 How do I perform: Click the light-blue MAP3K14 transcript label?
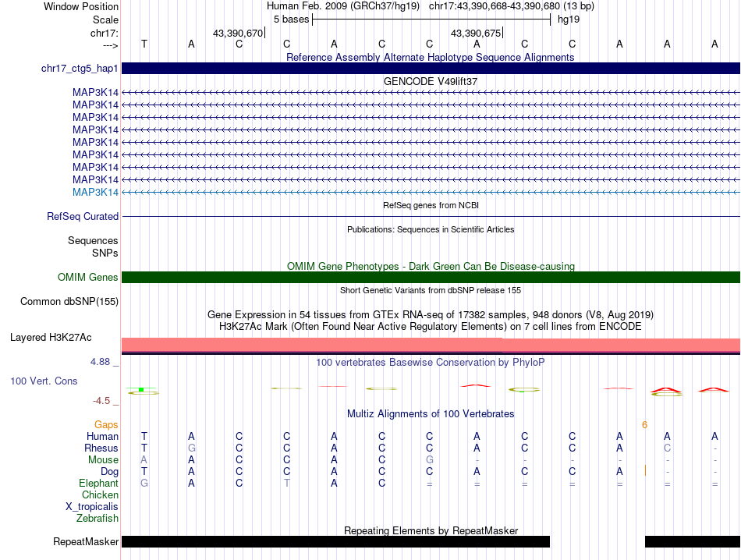[95, 193]
